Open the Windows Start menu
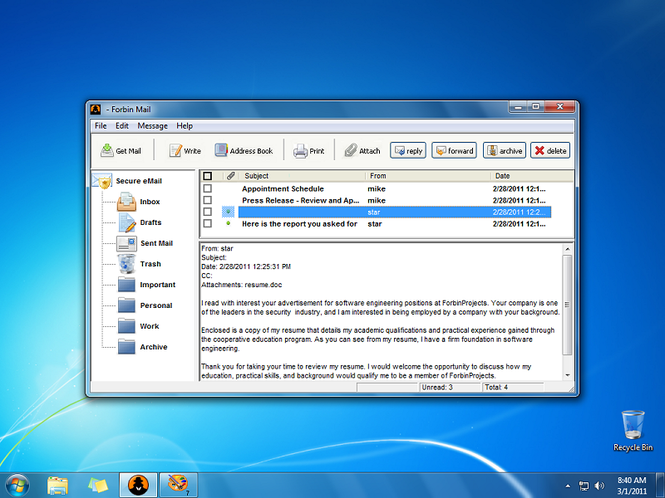 (x=17, y=485)
